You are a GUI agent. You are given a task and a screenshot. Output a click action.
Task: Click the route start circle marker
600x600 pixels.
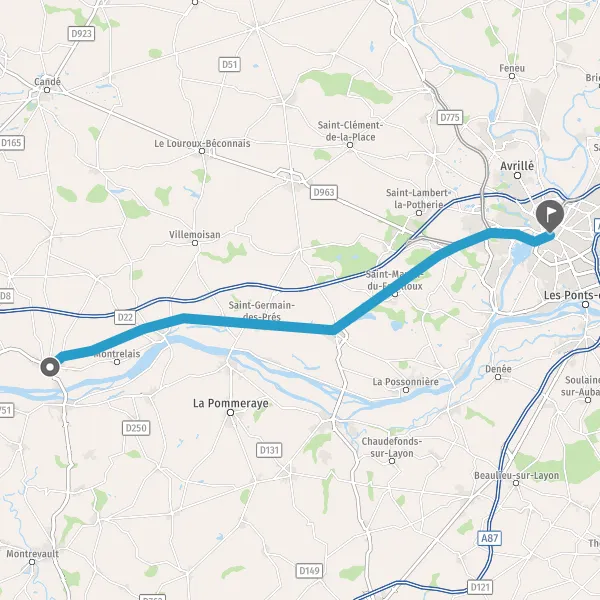pyautogui.click(x=50, y=367)
